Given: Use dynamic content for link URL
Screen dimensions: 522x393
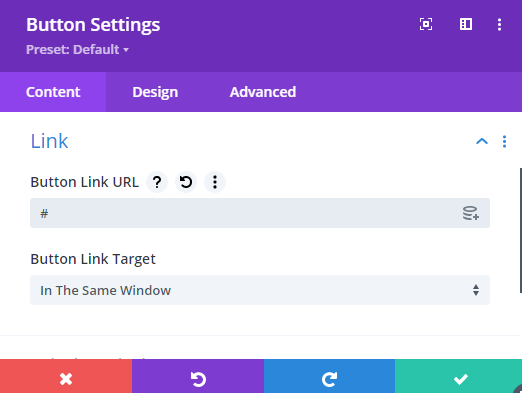Looking at the screenshot, I should click(470, 213).
